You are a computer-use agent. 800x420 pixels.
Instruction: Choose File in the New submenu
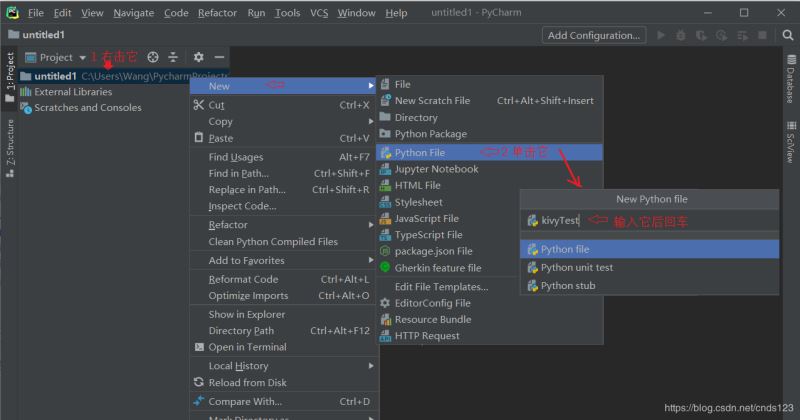[x=490, y=84]
